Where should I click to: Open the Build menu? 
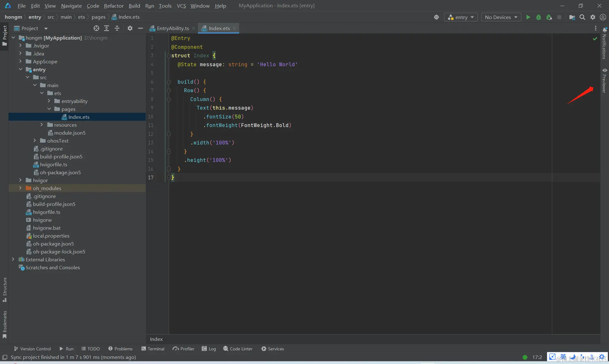(x=134, y=6)
